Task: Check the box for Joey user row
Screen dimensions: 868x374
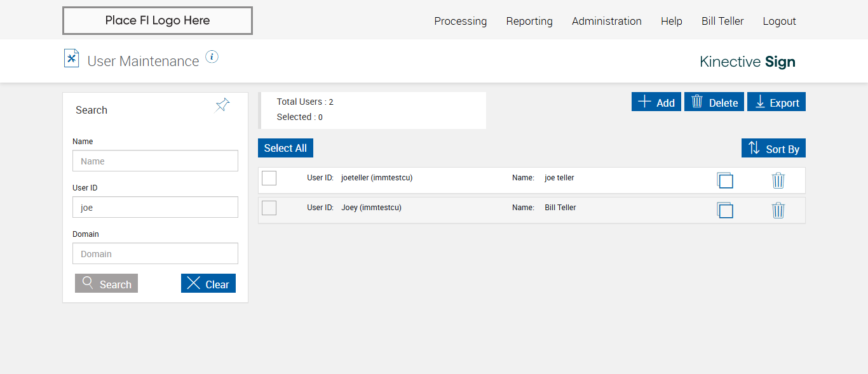Action: (269, 208)
